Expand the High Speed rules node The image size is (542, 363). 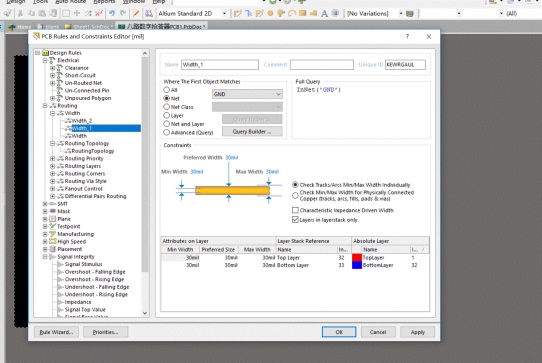pos(45,242)
